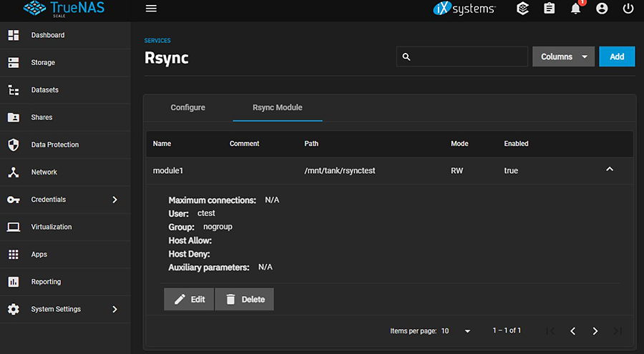Viewport: 644px width, 354px height.
Task: Open the user account icon
Action: [x=602, y=9]
